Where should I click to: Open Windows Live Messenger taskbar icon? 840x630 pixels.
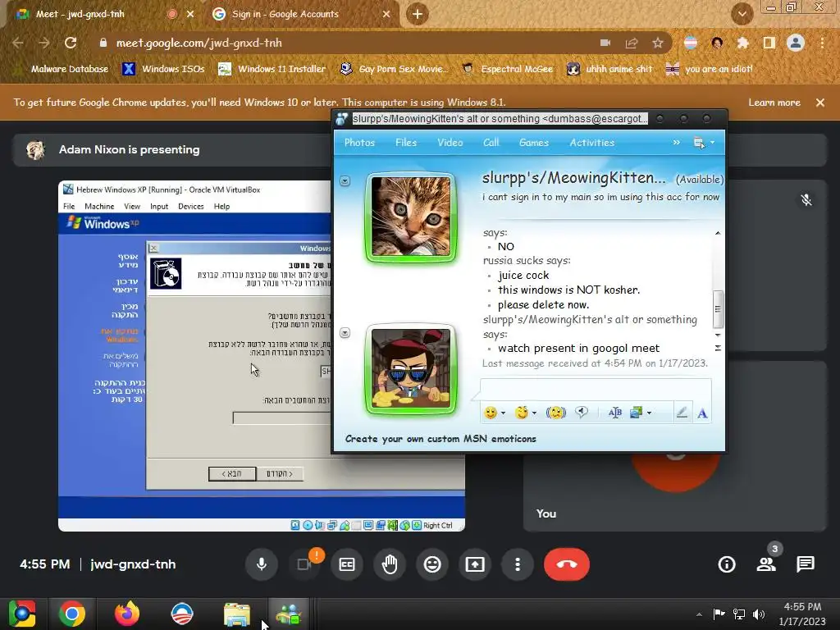point(288,614)
